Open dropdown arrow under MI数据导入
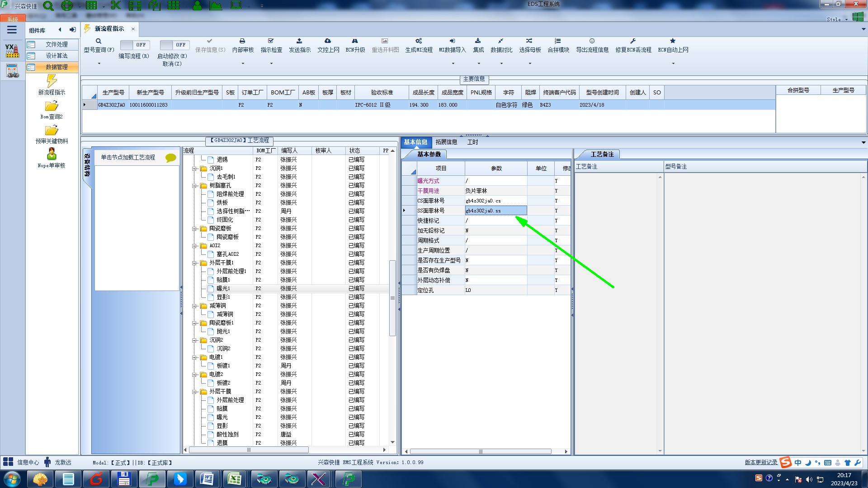This screenshot has height=488, width=868. pyautogui.click(x=453, y=63)
